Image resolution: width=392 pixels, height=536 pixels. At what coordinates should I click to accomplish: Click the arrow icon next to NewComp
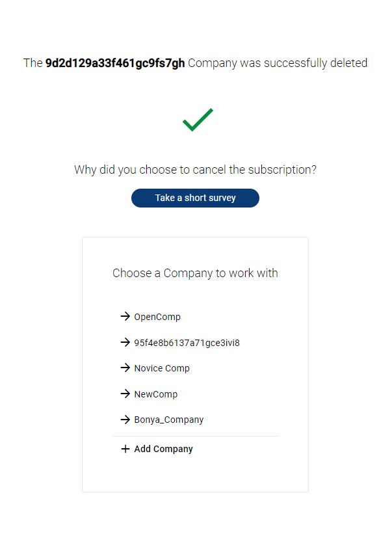pos(125,394)
